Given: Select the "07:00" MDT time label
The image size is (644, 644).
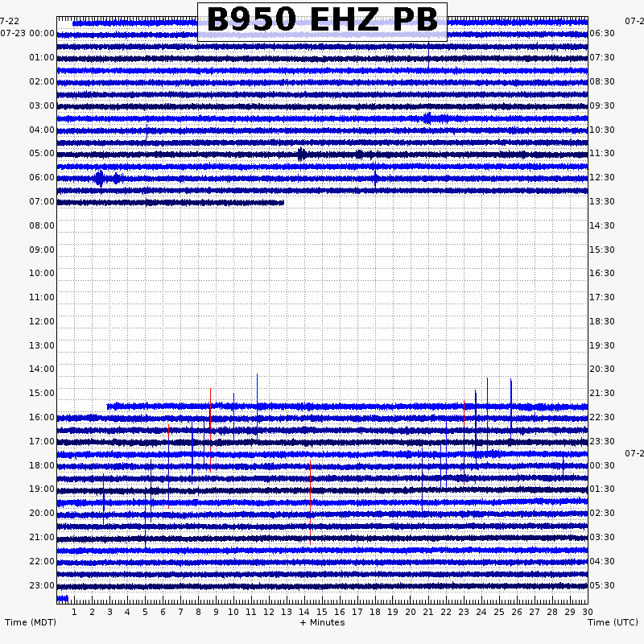Looking at the screenshot, I should pyautogui.click(x=42, y=202).
